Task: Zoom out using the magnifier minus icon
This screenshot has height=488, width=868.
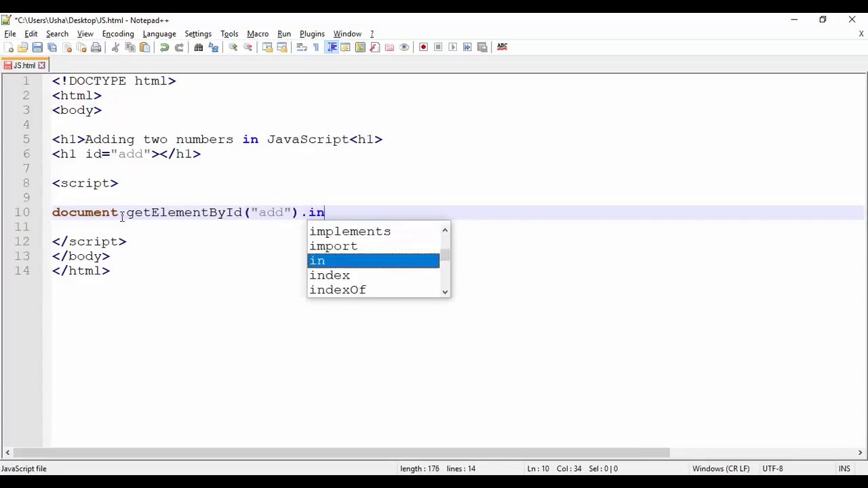Action: (x=248, y=47)
